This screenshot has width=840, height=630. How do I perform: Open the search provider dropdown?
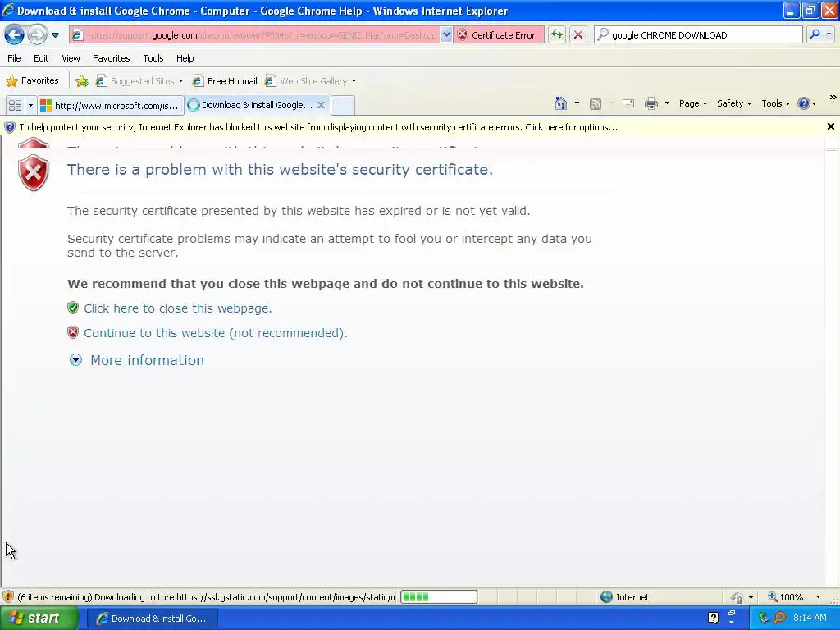coord(829,35)
